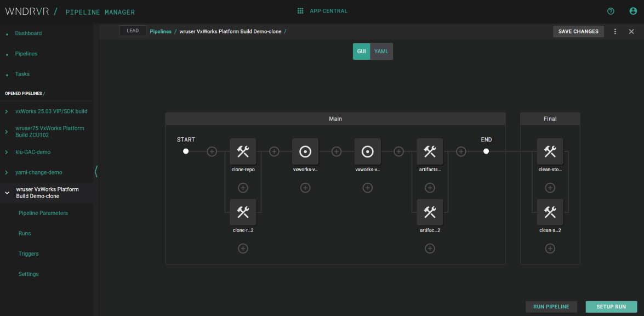
Task: Expand the klu-GAC-demo pipeline
Action: (7, 152)
